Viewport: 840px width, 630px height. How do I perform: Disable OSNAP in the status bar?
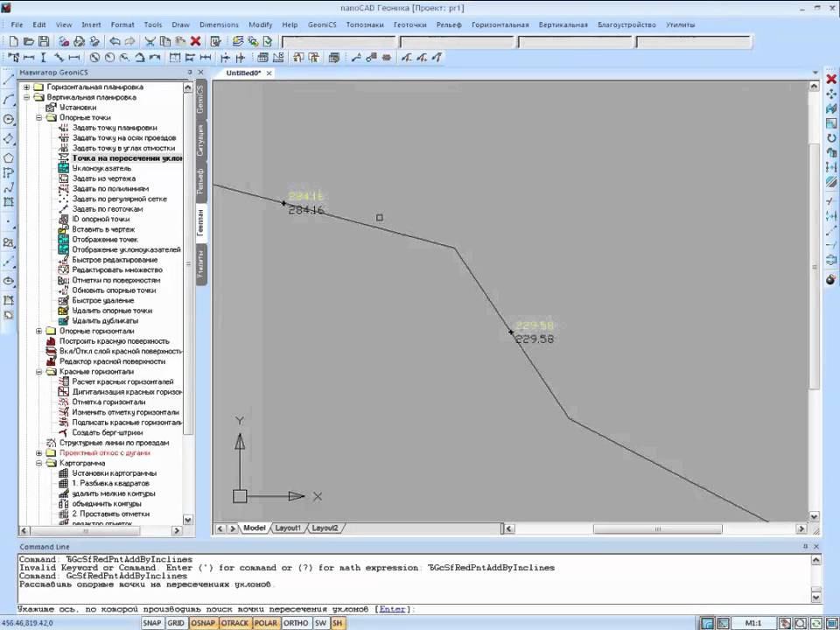coord(203,623)
